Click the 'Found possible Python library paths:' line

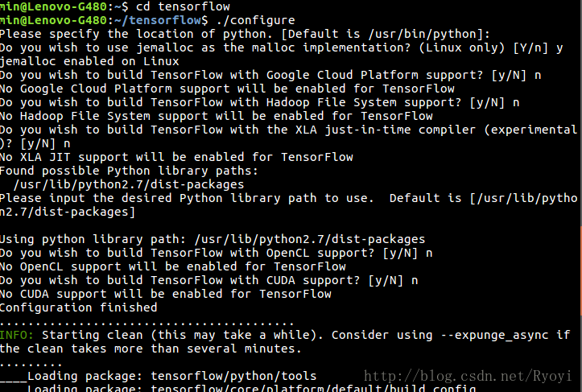(x=129, y=171)
